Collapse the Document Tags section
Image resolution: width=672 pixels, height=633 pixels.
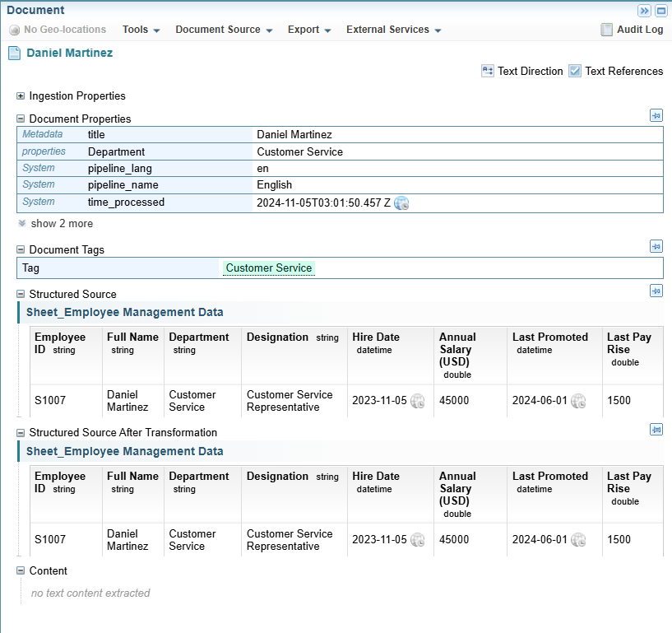pyautogui.click(x=21, y=250)
